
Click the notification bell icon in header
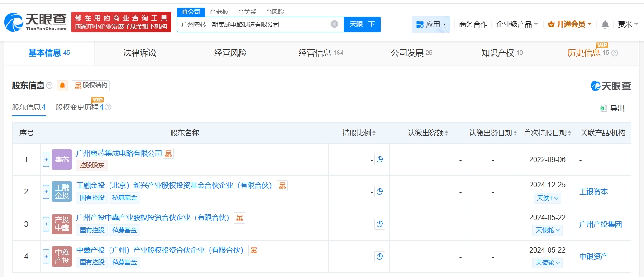(x=605, y=24)
